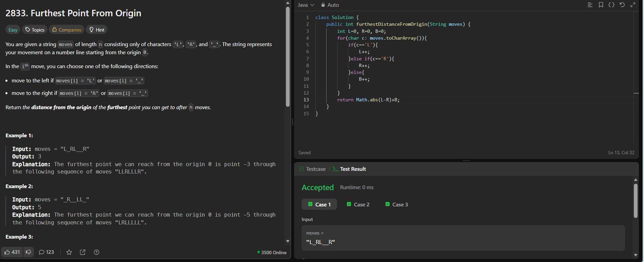Click the Runtime: 0 ms text
This screenshot has height=262, width=644.
[357, 187]
